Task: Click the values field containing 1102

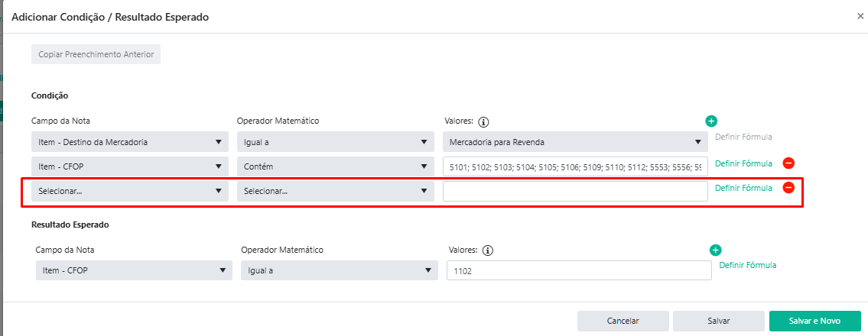Action: [578, 270]
